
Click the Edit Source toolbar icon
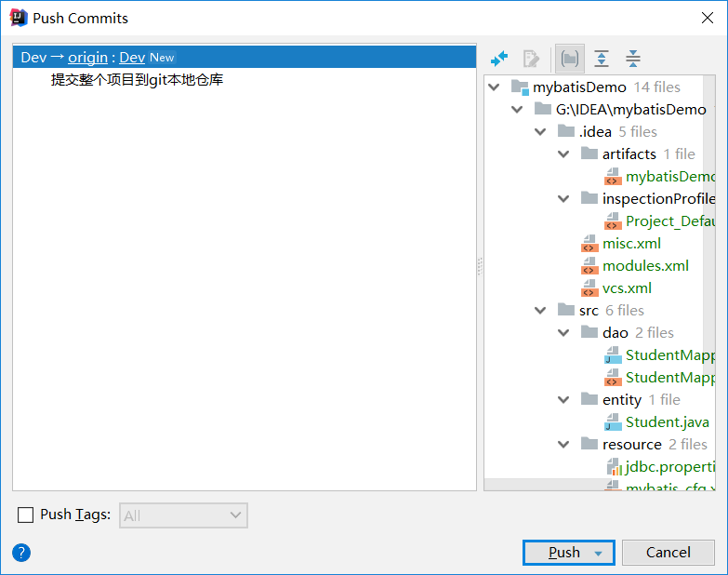(531, 59)
